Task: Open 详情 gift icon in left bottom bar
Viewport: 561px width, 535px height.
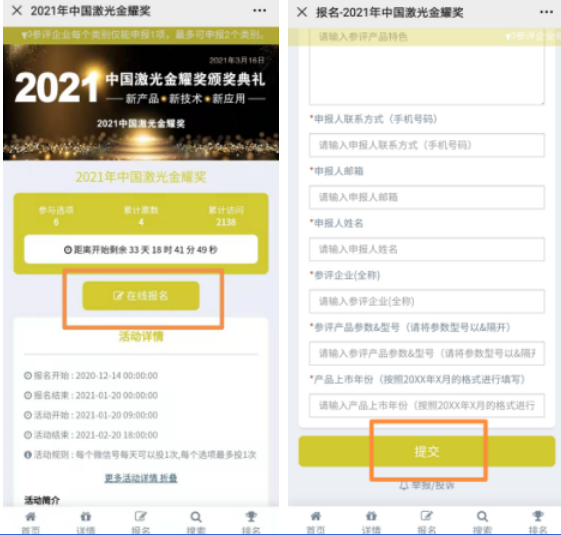Action: pos(86,522)
